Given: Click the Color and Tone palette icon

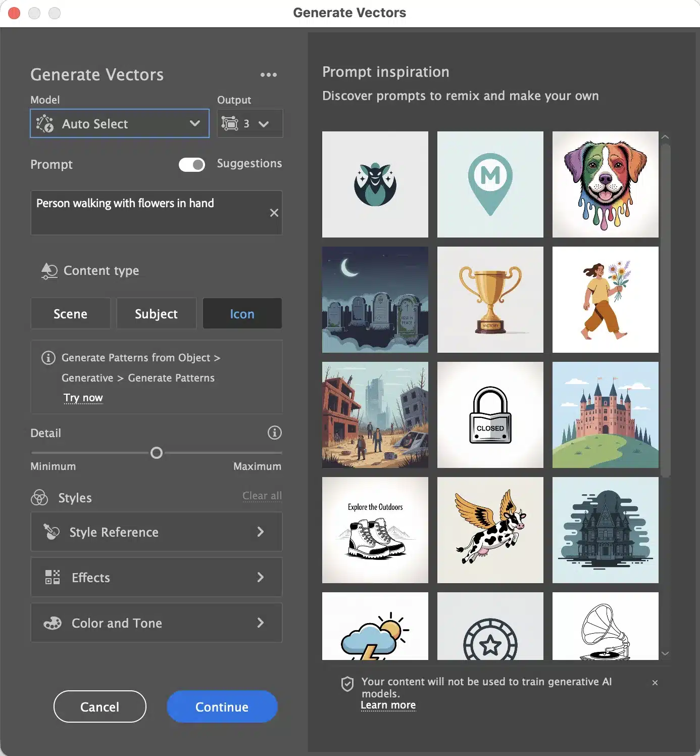Looking at the screenshot, I should pos(53,623).
